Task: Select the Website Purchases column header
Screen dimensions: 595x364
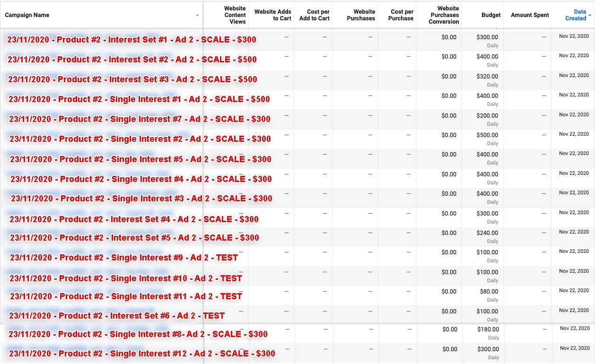Action: point(360,15)
